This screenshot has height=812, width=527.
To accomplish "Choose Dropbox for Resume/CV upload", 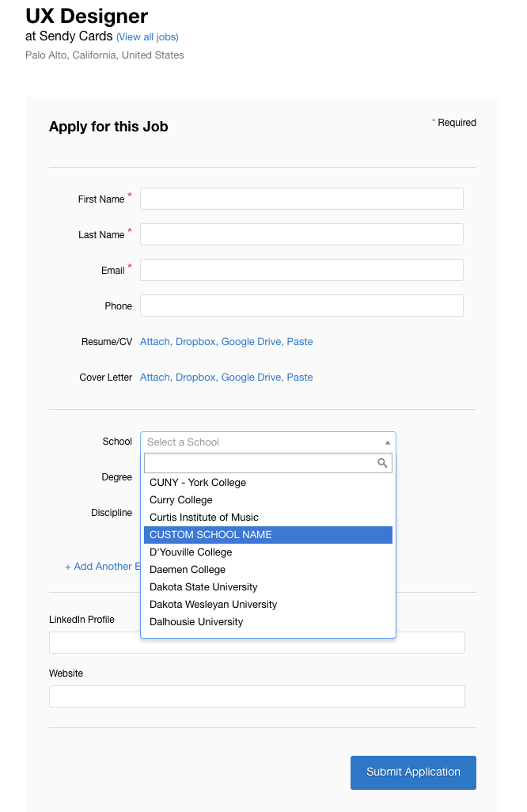I will 195,342.
